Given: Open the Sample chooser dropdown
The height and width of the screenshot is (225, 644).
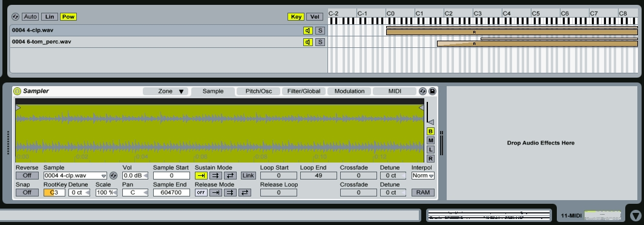Looking at the screenshot, I should pos(75,176).
